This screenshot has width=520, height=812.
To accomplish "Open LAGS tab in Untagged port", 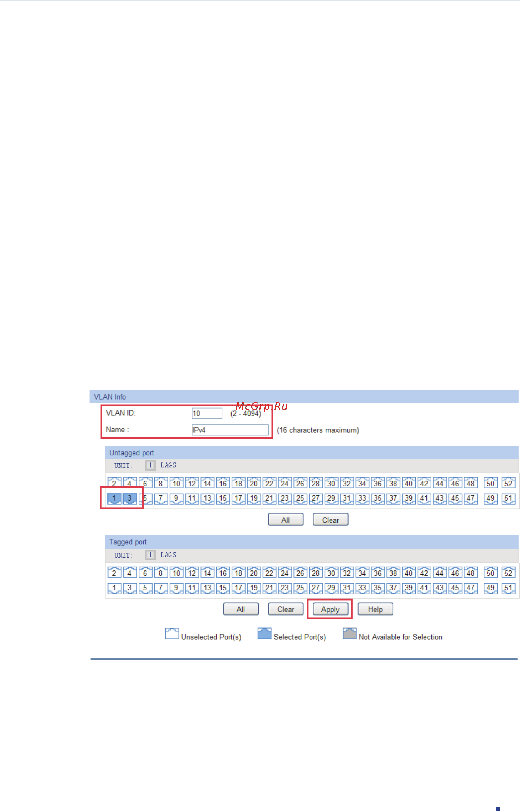I will [169, 466].
